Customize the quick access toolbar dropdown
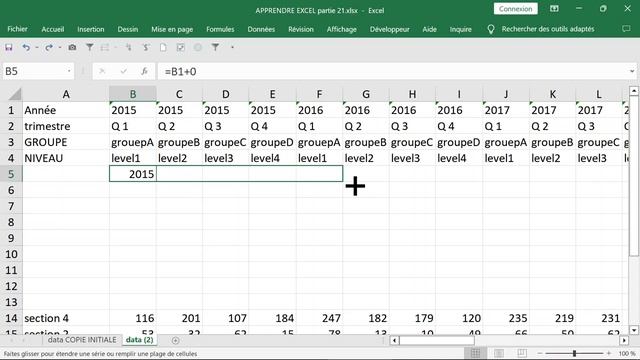640x360 pixels. point(232,48)
